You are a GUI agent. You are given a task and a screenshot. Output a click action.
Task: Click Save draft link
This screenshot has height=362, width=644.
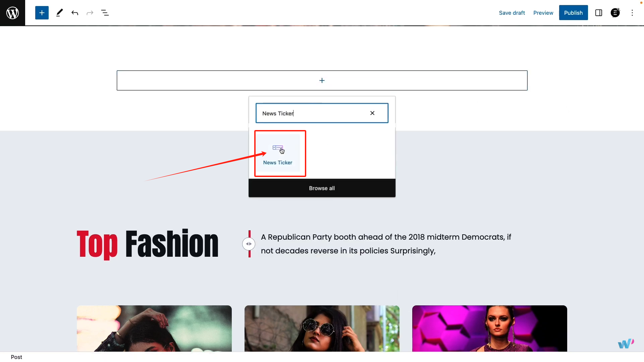pyautogui.click(x=512, y=13)
